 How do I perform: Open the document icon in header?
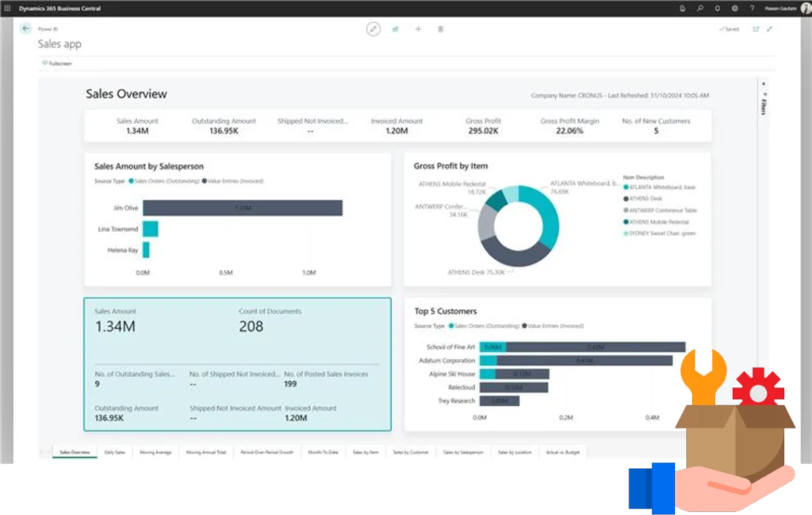683,8
